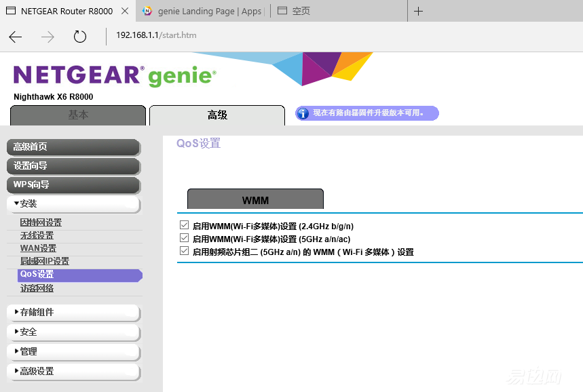This screenshot has height=392, width=583.
Task: Click the NETGEAR genie logo
Action: [115, 75]
